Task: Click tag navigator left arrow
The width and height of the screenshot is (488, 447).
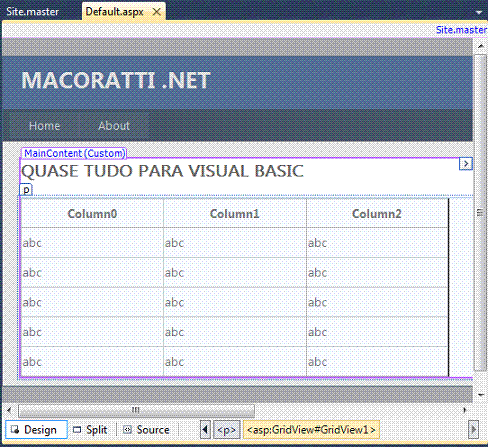Action: pos(205,430)
